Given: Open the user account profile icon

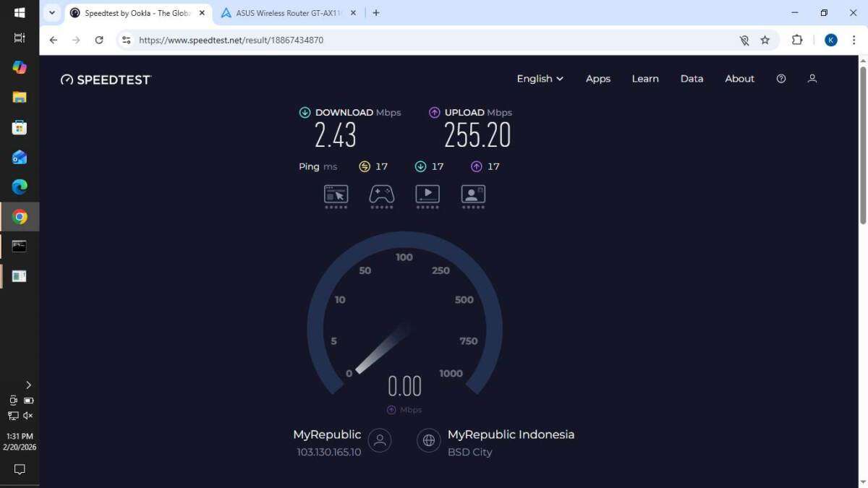Looking at the screenshot, I should point(812,79).
